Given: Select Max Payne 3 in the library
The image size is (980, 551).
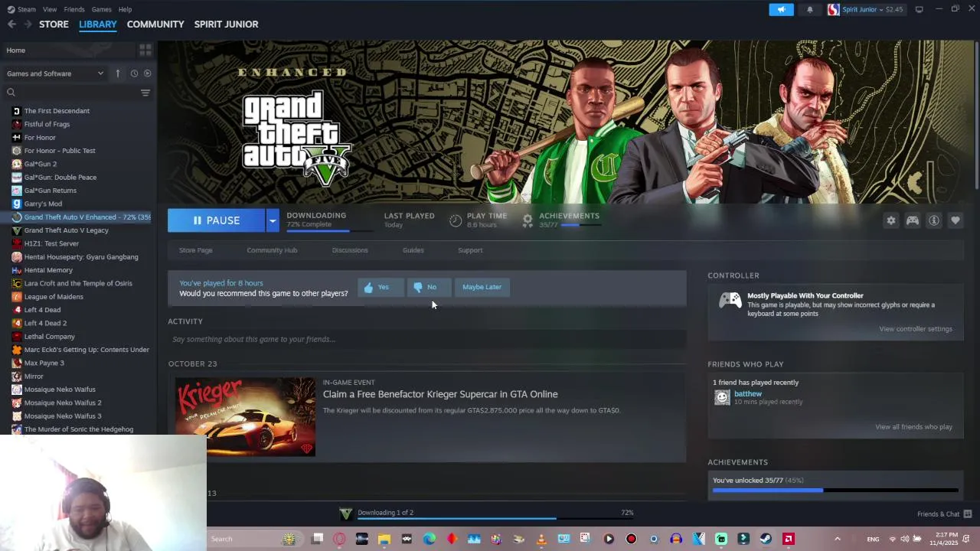Looking at the screenshot, I should tap(44, 363).
